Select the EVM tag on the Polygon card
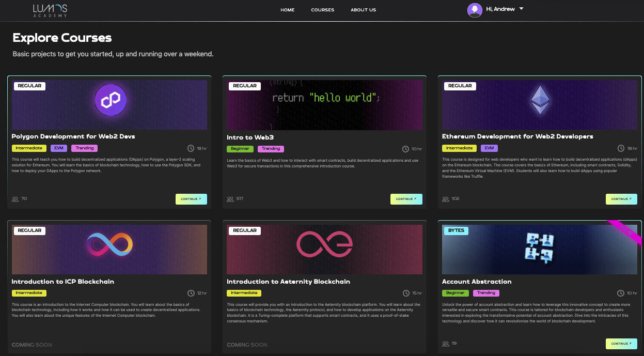The height and width of the screenshot is (356, 644). pos(59,148)
